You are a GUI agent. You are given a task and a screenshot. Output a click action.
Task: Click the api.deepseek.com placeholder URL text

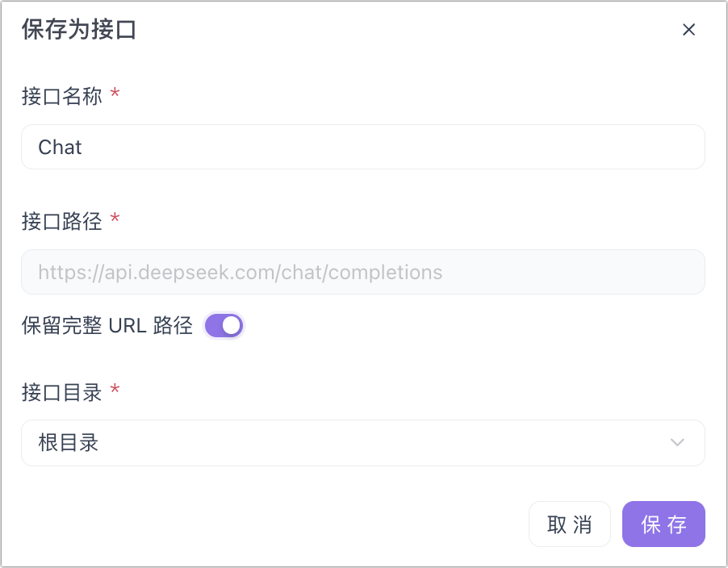pyautogui.click(x=240, y=272)
